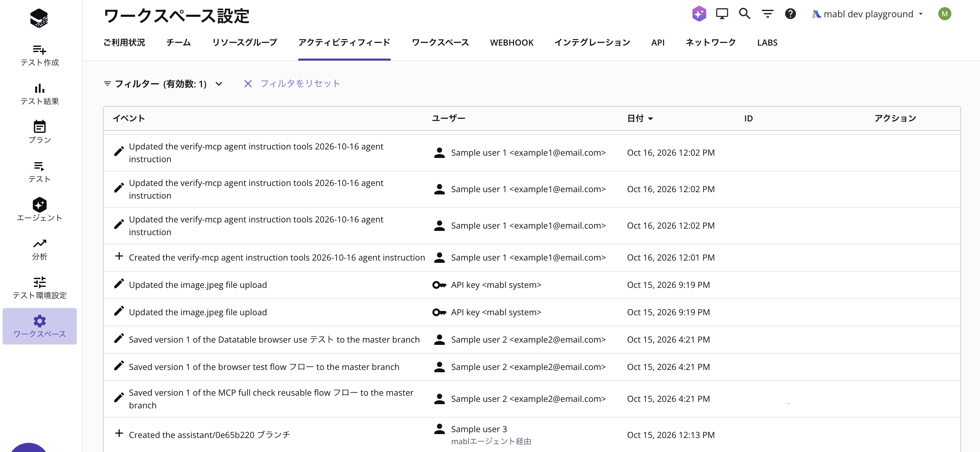
Task: Click X icon beside フィルタをリセット
Action: click(248, 84)
